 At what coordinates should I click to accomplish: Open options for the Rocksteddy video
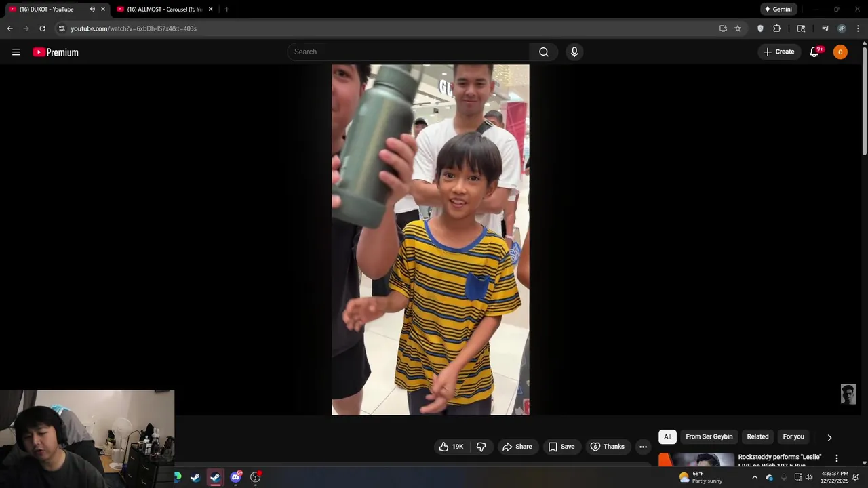(836, 458)
